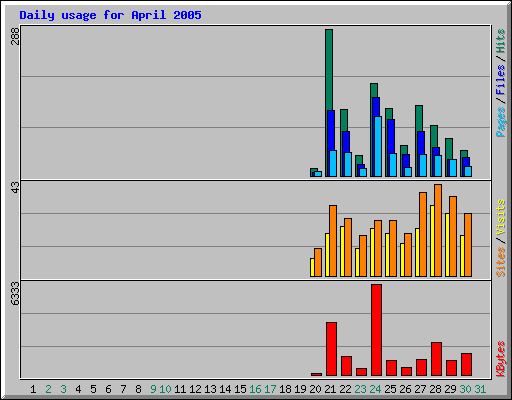Select the orange Sites bar for day 24

[378, 248]
